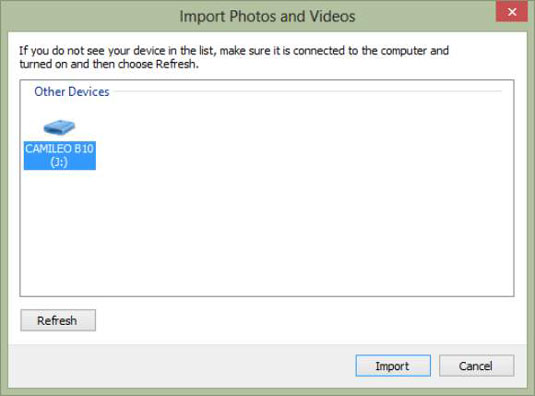535x396 pixels.
Task: Click the CAMILEO B10 (J:) device label
Action: click(60, 156)
